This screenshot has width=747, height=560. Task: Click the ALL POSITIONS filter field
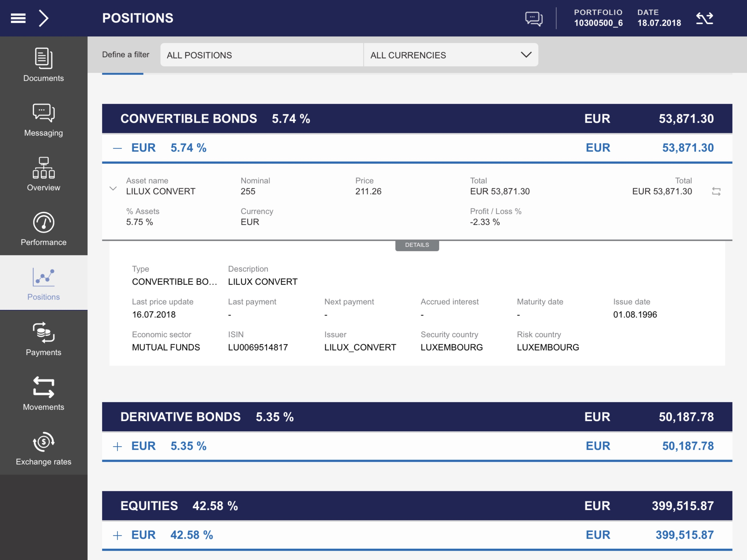pyautogui.click(x=262, y=55)
